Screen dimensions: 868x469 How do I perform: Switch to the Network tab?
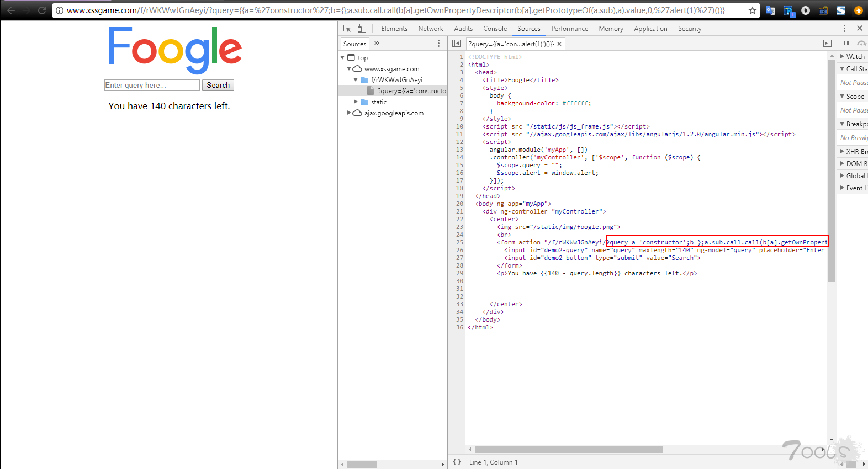click(x=431, y=29)
